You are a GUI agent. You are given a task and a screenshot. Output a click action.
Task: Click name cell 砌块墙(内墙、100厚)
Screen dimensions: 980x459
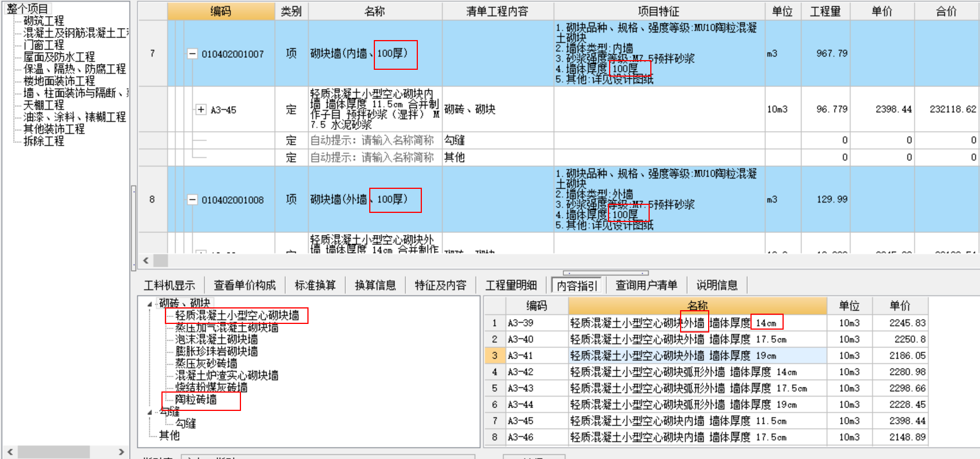(x=375, y=53)
